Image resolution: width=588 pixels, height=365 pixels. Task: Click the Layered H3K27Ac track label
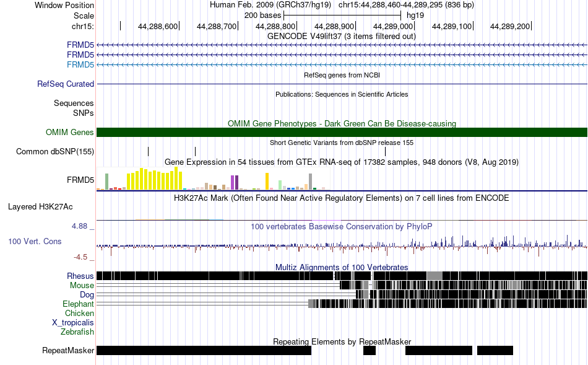click(x=40, y=206)
